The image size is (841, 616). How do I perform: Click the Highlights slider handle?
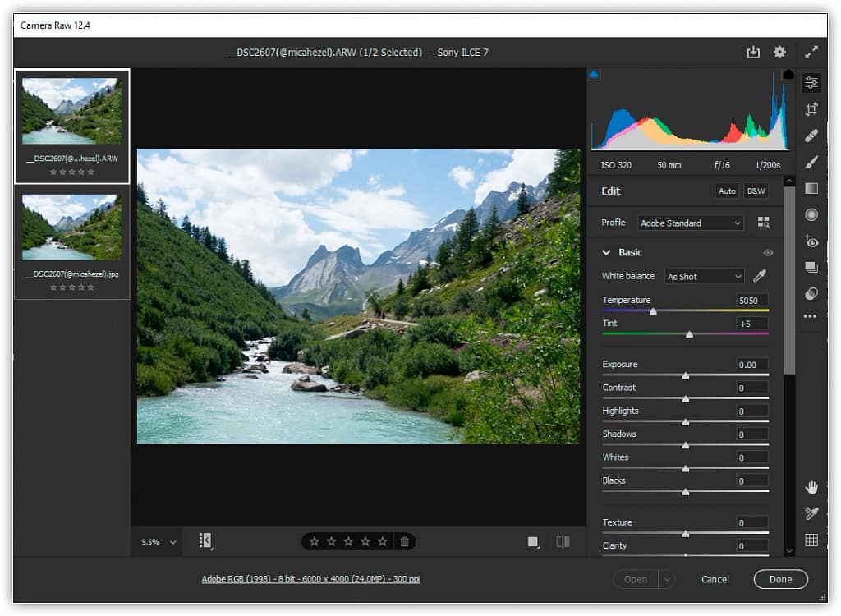coord(686,422)
